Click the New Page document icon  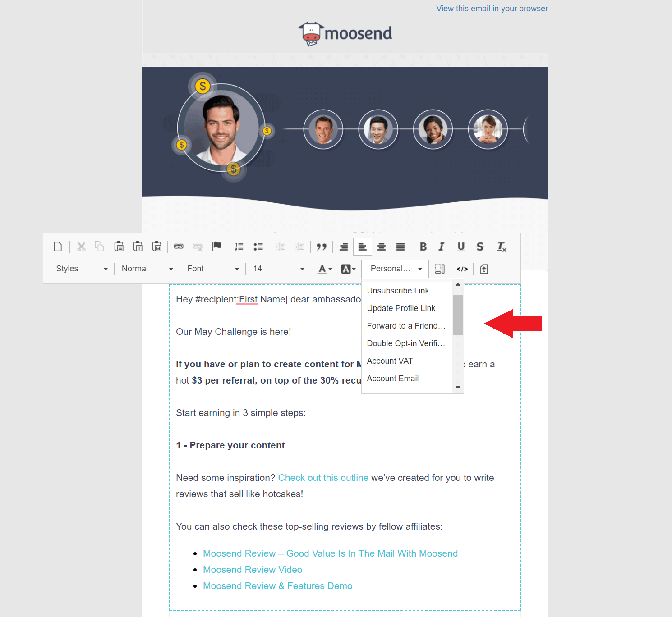click(58, 247)
